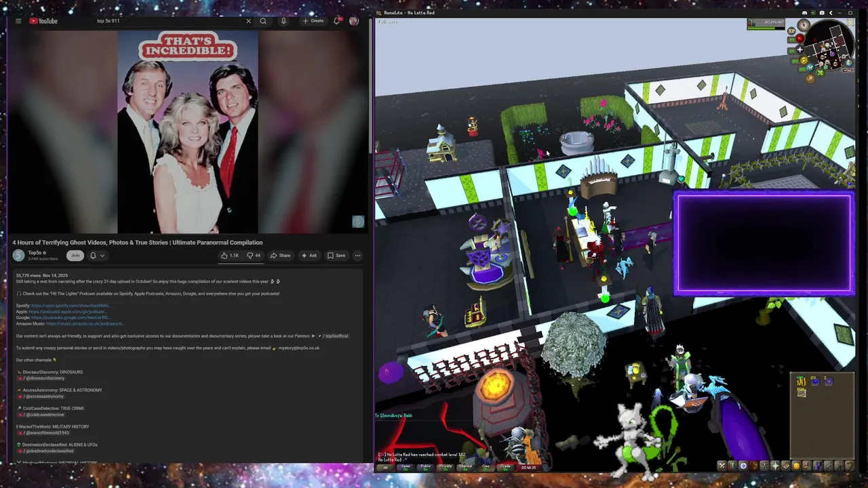Viewport: 868px width, 488px height.
Task: Open the Top5s channel name link
Action: [x=35, y=253]
